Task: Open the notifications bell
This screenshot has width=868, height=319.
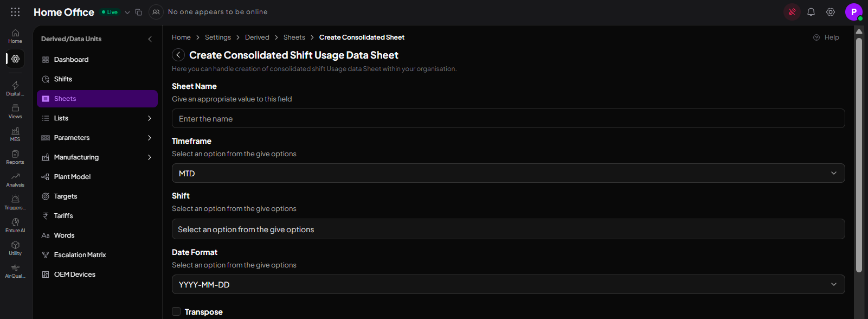Action: (x=811, y=12)
